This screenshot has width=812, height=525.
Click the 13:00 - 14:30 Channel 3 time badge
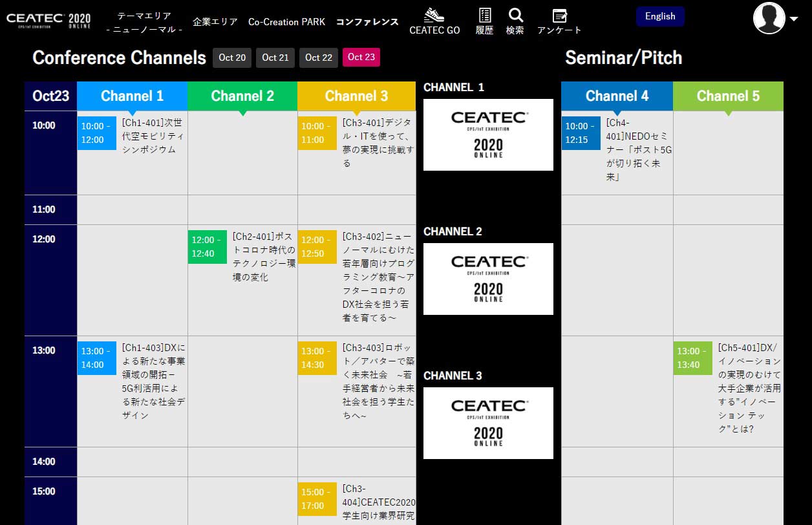tap(317, 358)
